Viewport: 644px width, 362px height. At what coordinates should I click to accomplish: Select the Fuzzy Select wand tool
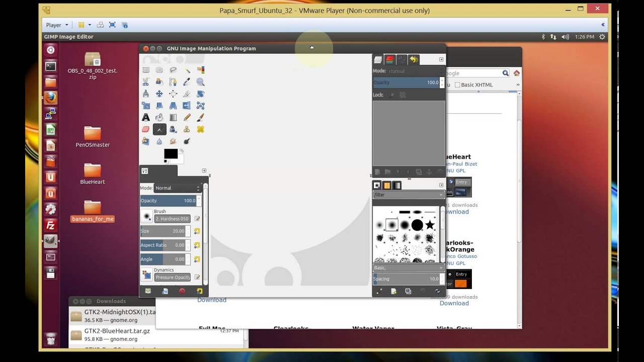(187, 70)
